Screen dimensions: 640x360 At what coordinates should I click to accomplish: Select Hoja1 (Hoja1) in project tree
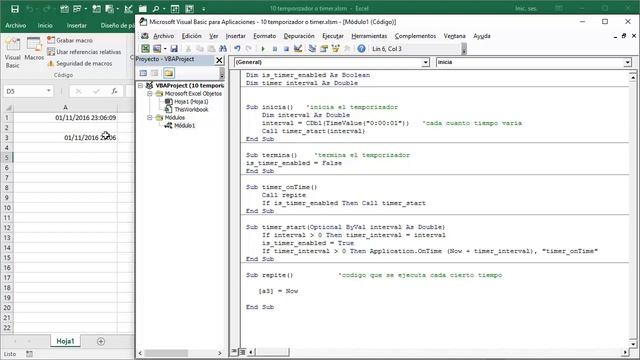click(x=191, y=102)
